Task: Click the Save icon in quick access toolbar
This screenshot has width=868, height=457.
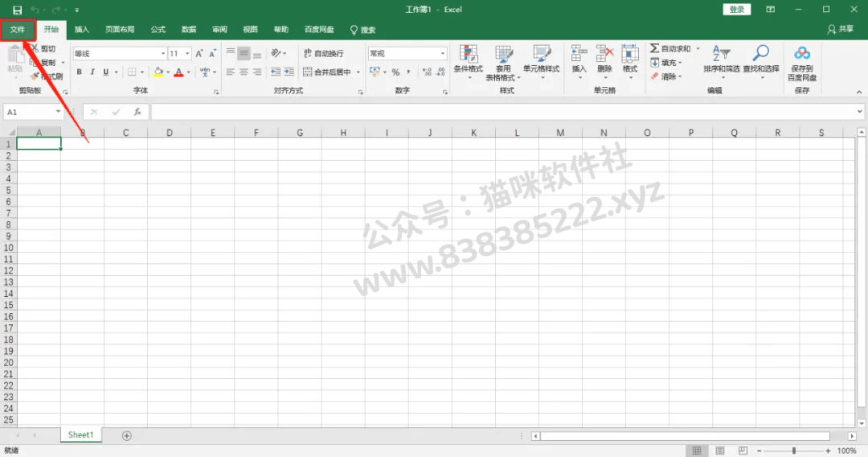Action: click(x=17, y=10)
